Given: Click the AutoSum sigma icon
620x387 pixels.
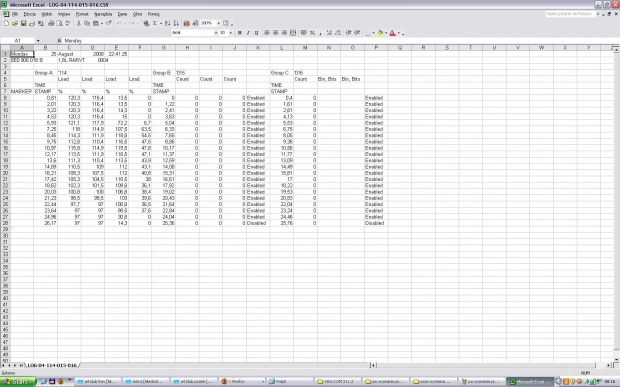Looking at the screenshot, I should click(x=155, y=23).
